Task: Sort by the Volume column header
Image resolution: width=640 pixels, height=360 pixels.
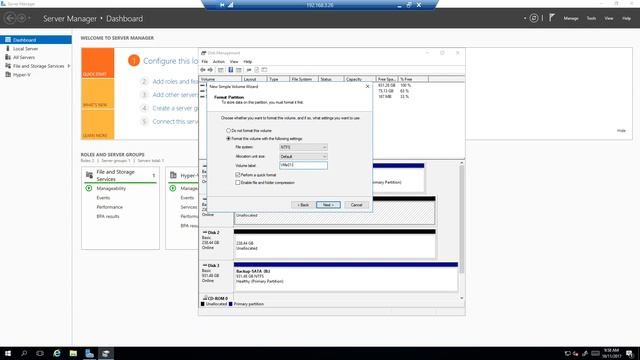Action: pyautogui.click(x=220, y=79)
